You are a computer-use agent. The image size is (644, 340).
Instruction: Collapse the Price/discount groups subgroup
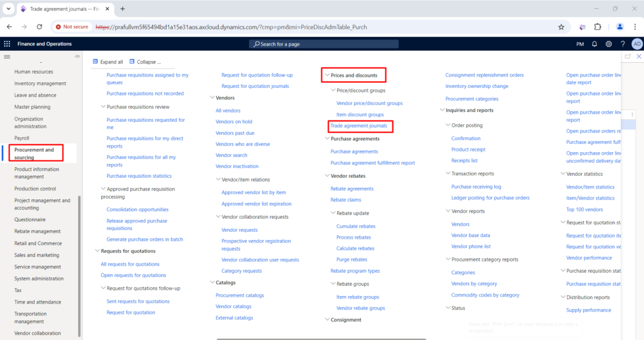point(333,90)
